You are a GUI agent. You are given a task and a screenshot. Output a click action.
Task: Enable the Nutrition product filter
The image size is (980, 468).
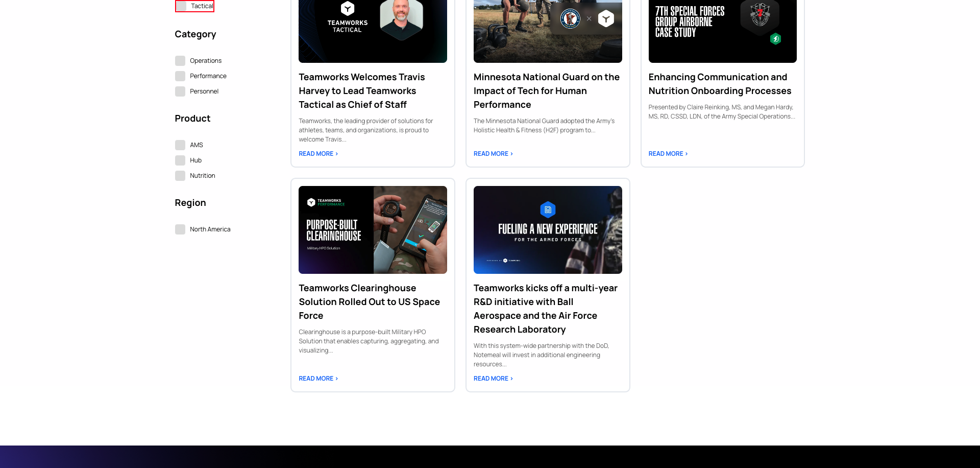[180, 175]
